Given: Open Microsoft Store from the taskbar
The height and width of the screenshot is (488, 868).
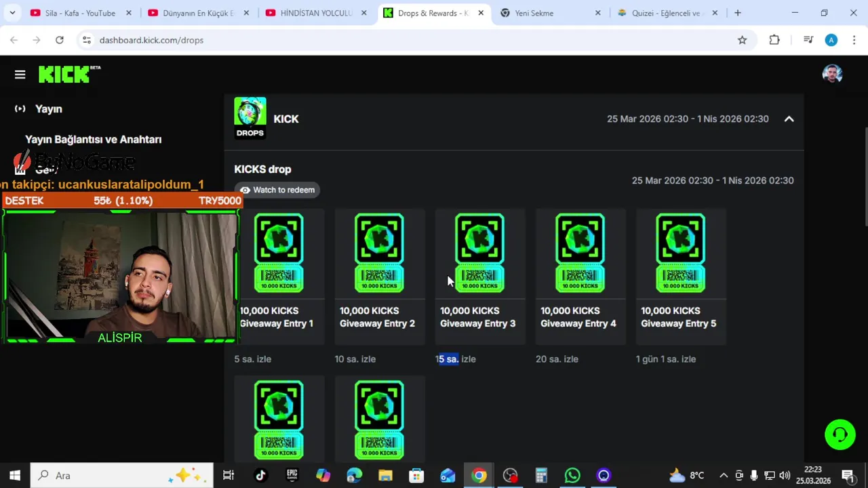Looking at the screenshot, I should pos(416,475).
